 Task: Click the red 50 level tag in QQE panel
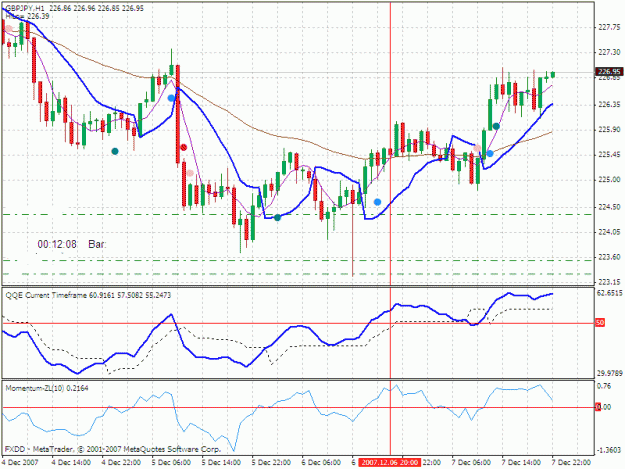[x=600, y=322]
